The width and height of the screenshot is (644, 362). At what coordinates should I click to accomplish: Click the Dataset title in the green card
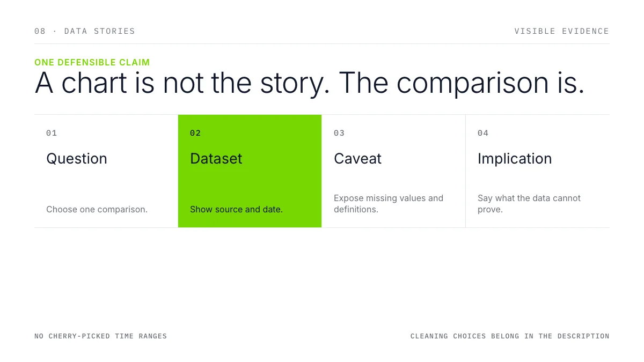pyautogui.click(x=216, y=159)
